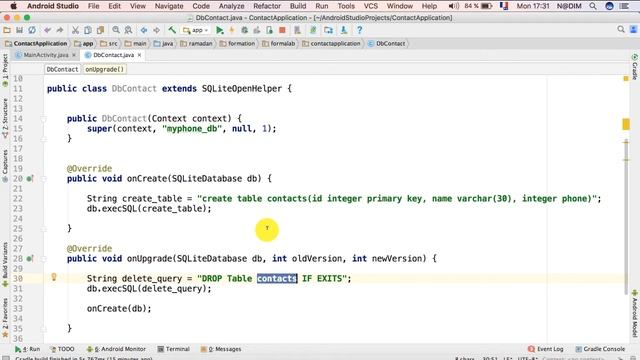Open the TODO tool window
Viewport: 640px width, 360px height.
62,349
